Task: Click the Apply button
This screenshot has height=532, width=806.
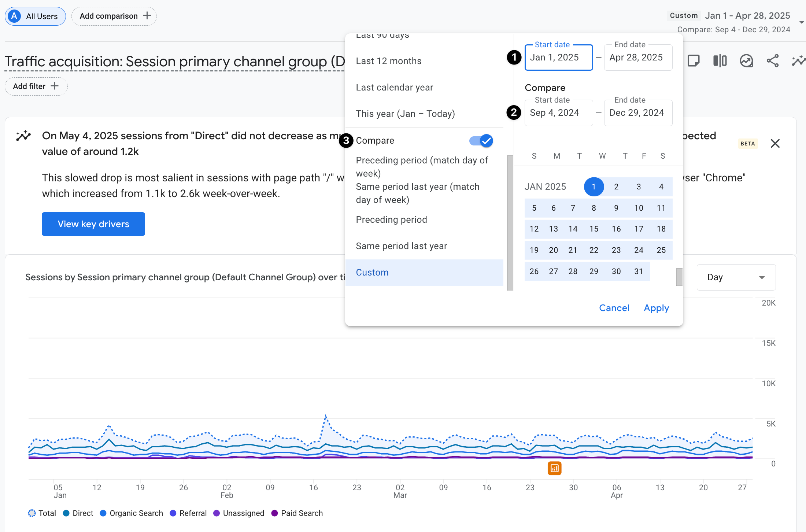Action: [656, 308]
